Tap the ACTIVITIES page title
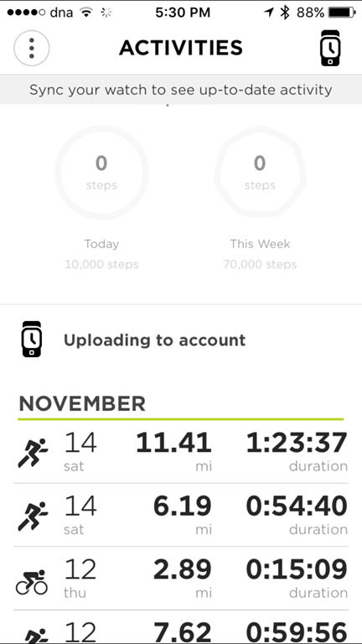 pos(181,48)
